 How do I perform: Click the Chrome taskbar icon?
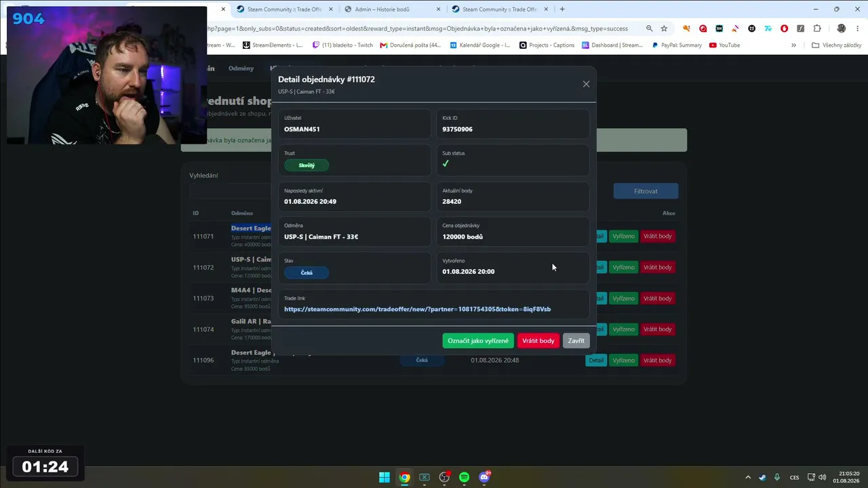coord(404,477)
